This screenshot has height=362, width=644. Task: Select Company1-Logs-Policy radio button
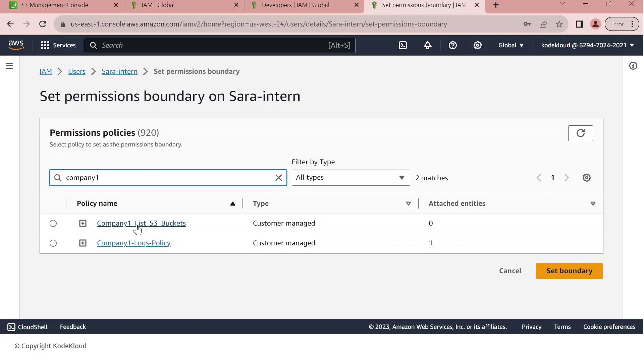(53, 243)
